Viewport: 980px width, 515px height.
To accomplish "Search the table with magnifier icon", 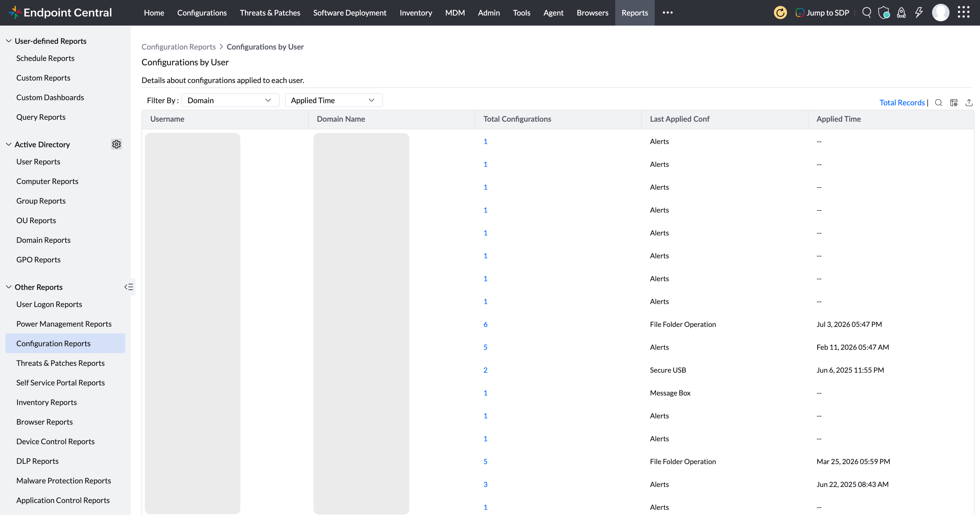I will tap(939, 103).
